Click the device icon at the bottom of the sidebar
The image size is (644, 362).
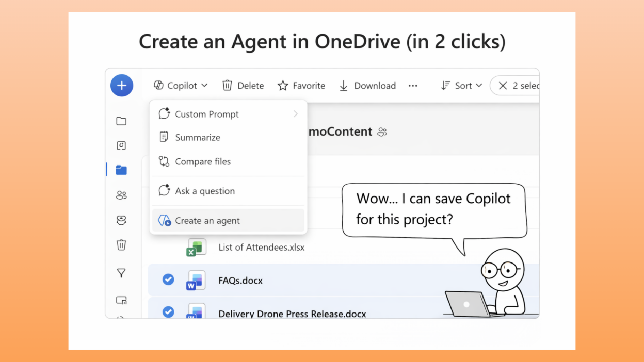[x=121, y=300]
